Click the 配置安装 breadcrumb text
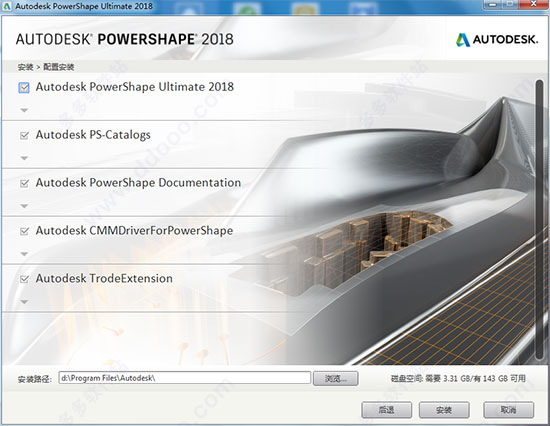Viewport: 550px width, 426px height. 59,67
